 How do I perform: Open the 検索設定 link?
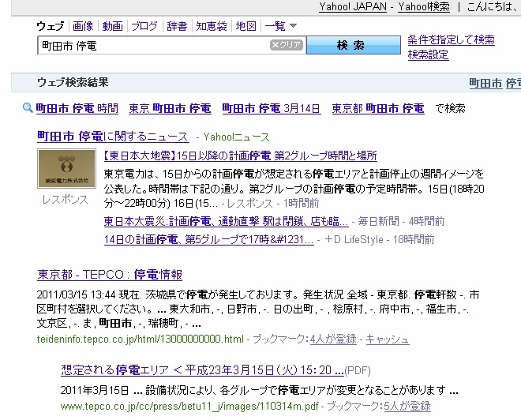click(x=429, y=54)
